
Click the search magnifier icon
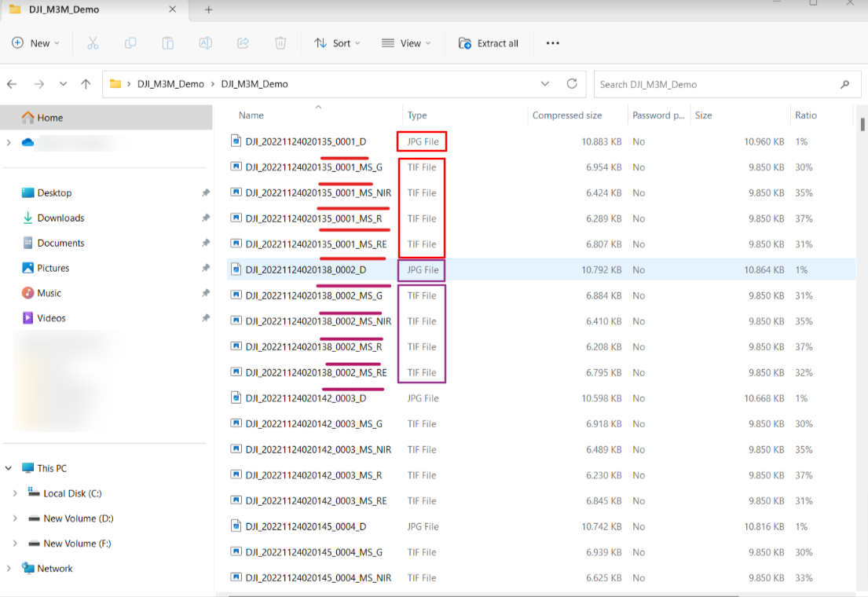click(844, 84)
